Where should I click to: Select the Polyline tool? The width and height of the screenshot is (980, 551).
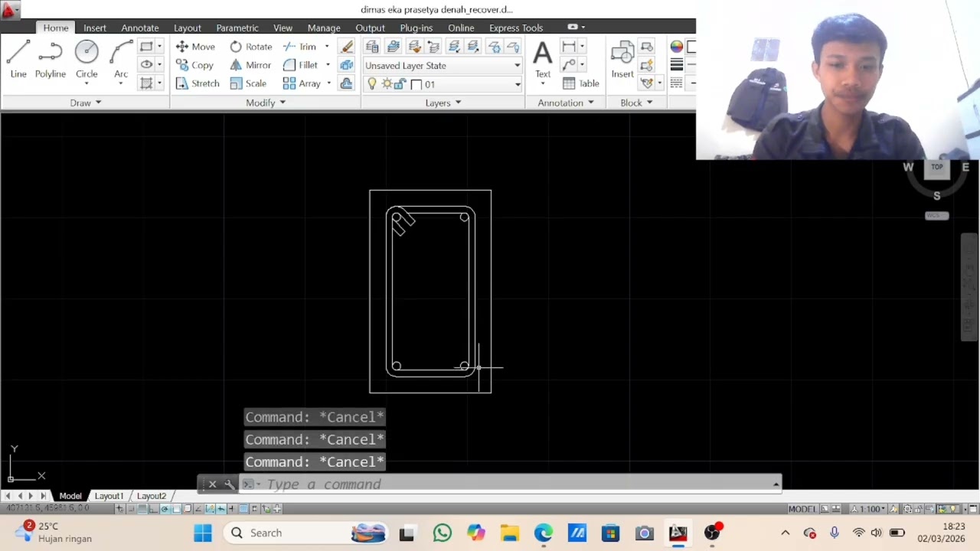pyautogui.click(x=50, y=60)
